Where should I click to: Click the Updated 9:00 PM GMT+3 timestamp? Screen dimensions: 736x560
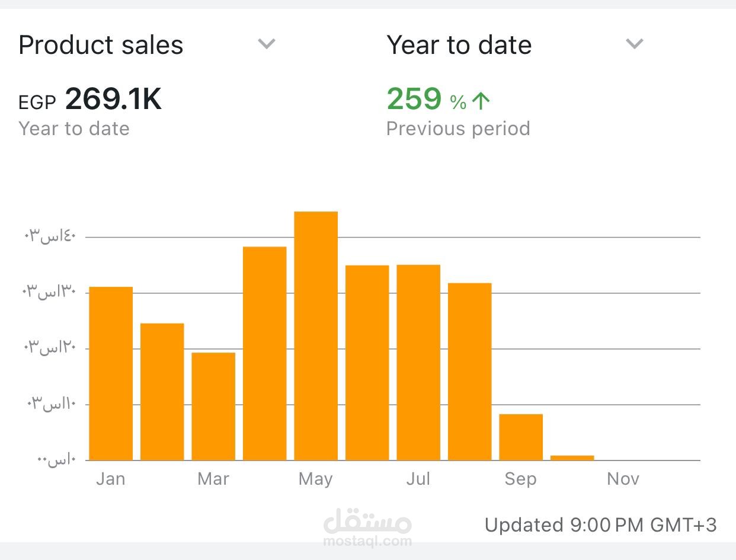point(600,525)
